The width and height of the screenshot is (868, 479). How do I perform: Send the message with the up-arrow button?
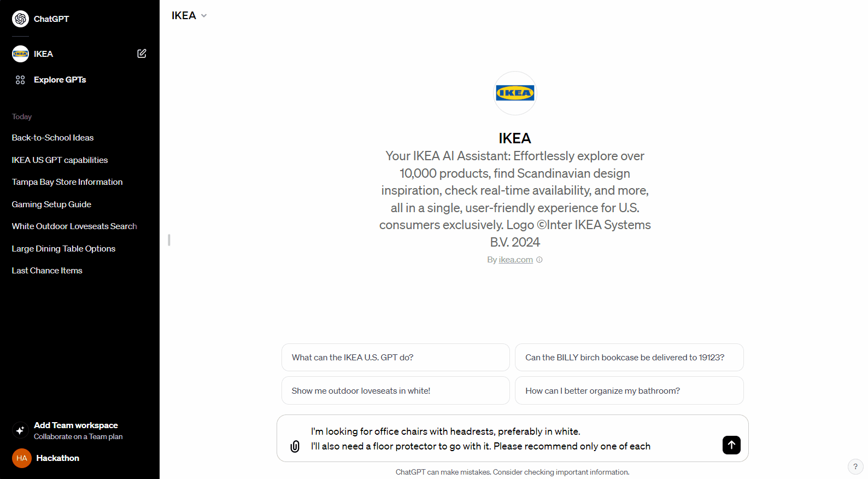click(731, 445)
